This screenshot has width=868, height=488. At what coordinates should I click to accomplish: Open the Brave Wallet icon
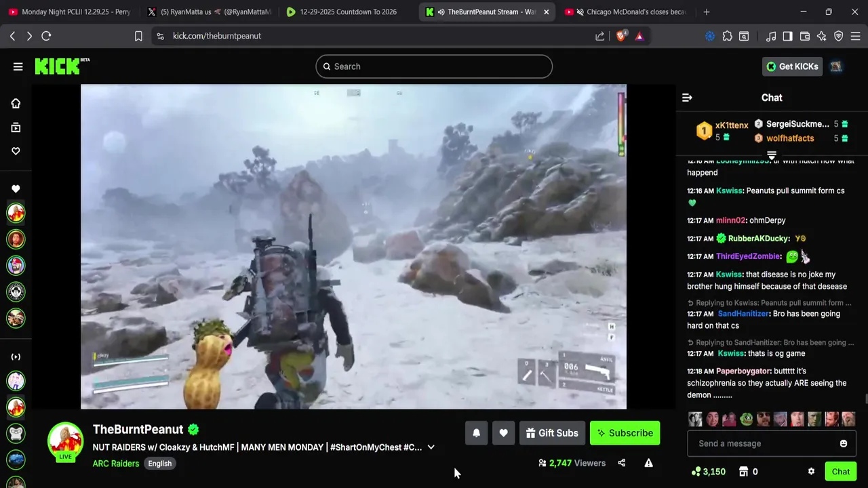pyautogui.click(x=805, y=36)
